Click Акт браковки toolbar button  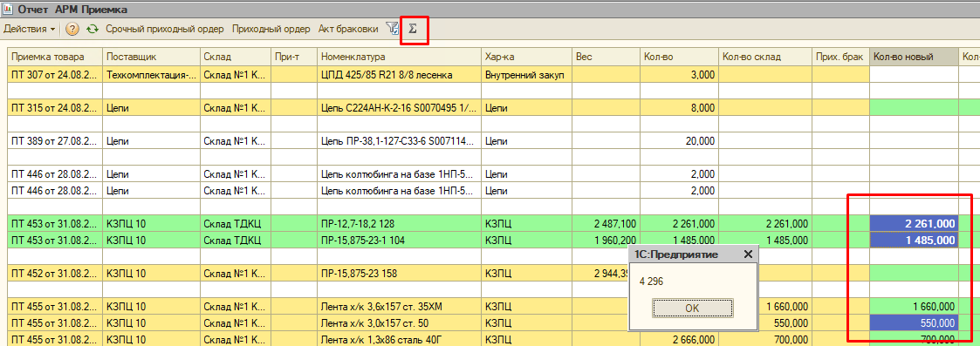pos(348,29)
